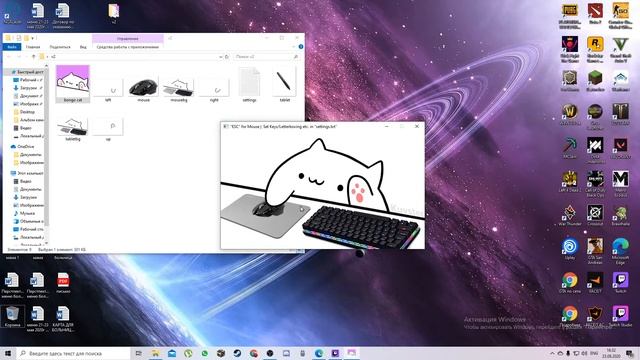Click the taskbar search box
Image resolution: width=640 pixels, height=360 pixels.
[73, 353]
